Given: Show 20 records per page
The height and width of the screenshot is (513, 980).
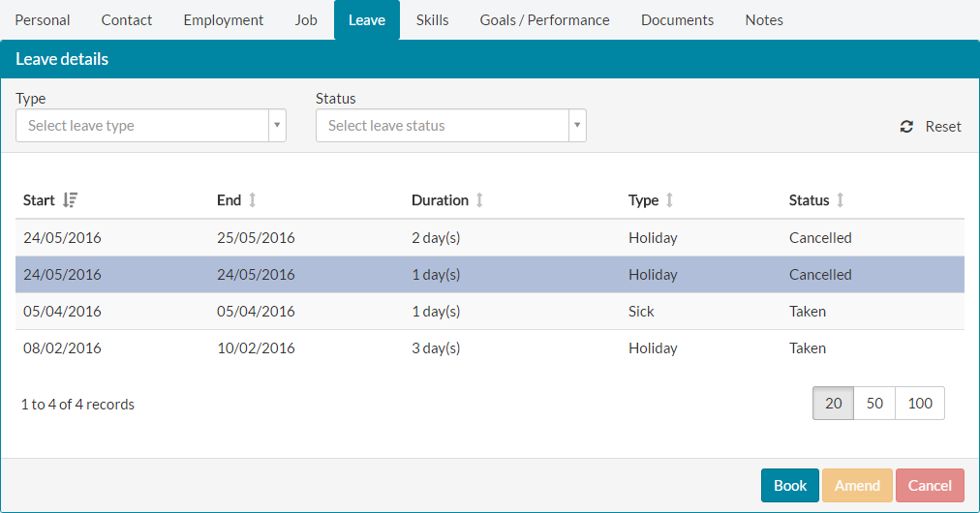Looking at the screenshot, I should 833,404.
